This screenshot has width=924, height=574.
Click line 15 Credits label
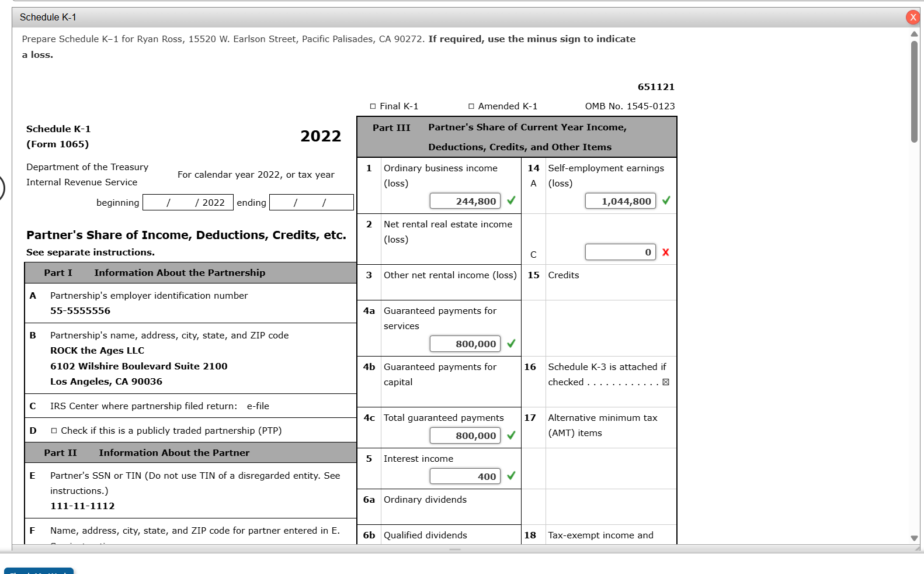[x=564, y=275]
